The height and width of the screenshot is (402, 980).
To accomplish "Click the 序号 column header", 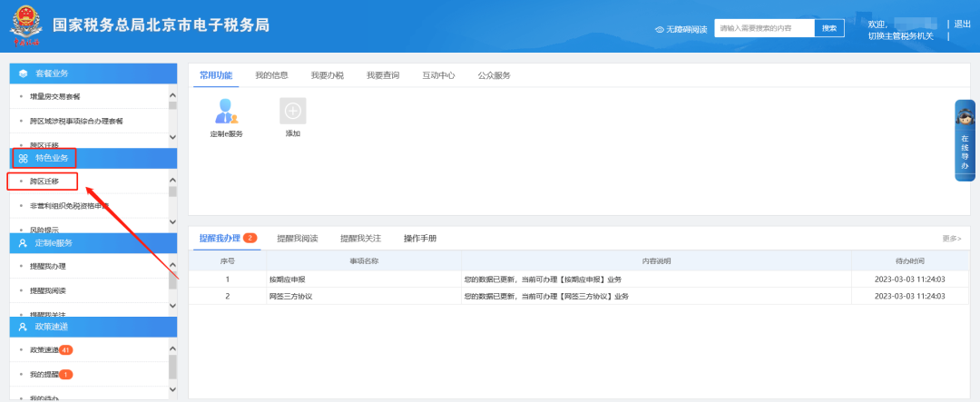I will (x=228, y=260).
